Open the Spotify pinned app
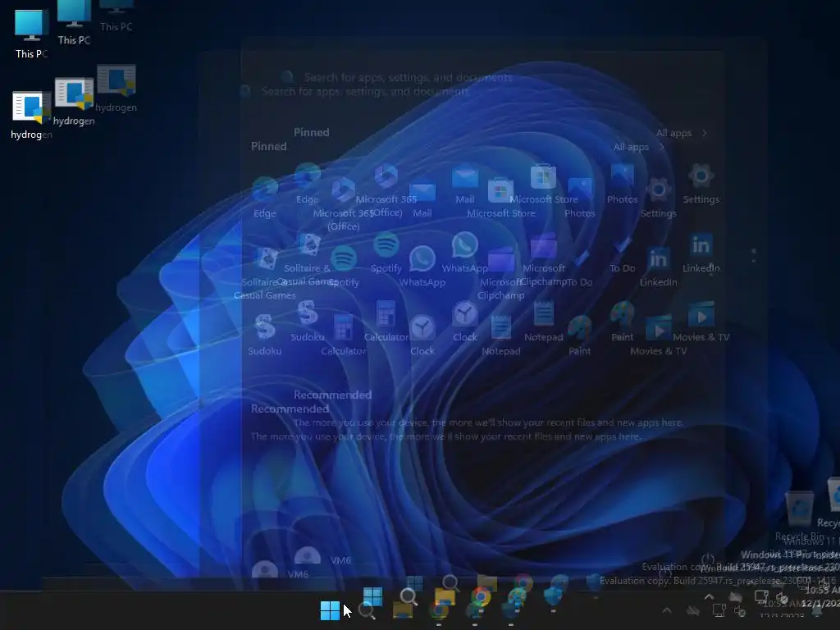Image resolution: width=840 pixels, height=630 pixels. 344,267
